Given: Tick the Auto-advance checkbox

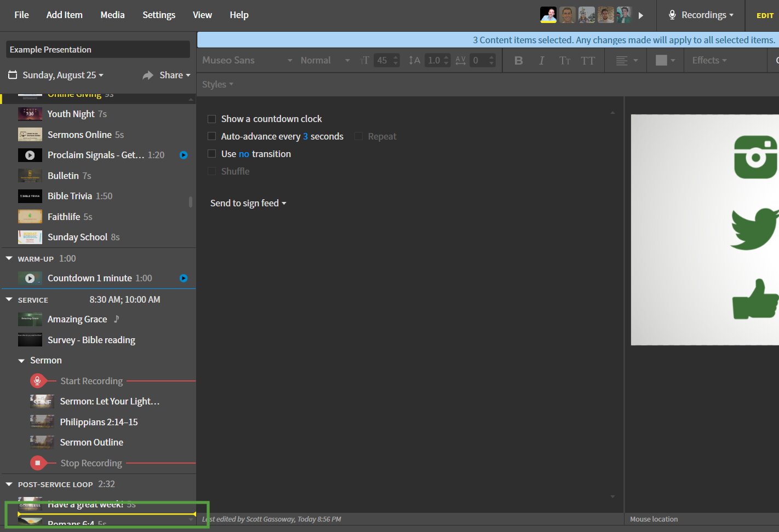Looking at the screenshot, I should pos(211,136).
